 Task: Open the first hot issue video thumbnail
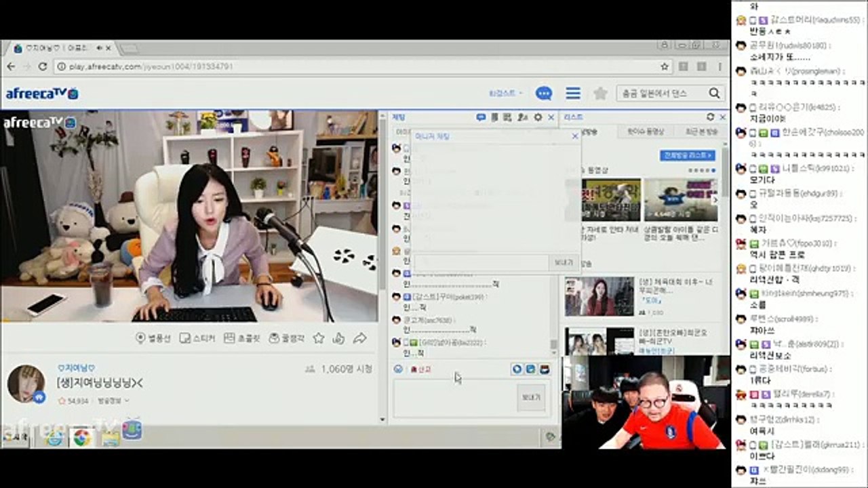pos(611,200)
